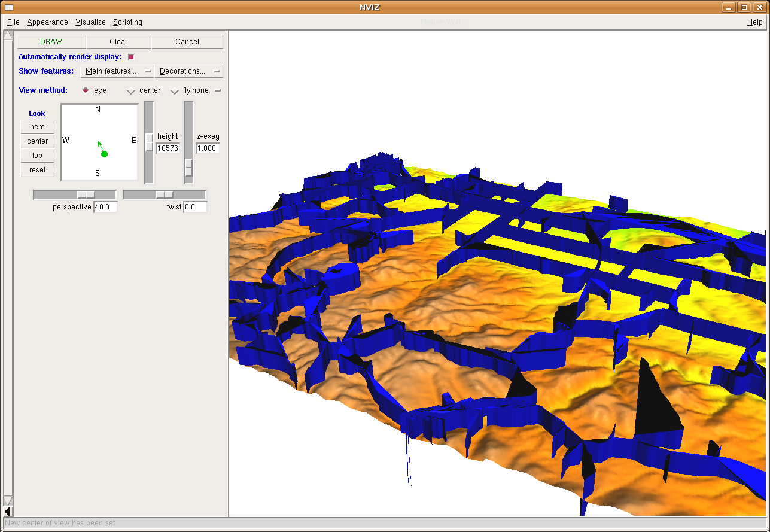Screen dimensions: 770x532
Task: Open the Visualize menu
Action: coord(90,22)
